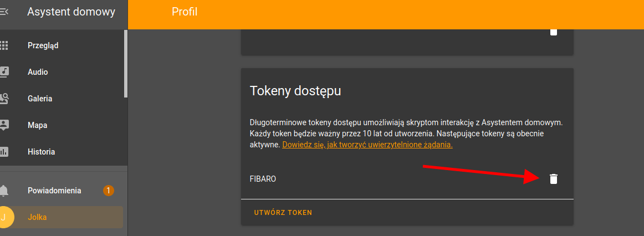Click the Przegląd grid icon
The width and height of the screenshot is (644, 236).
(x=4, y=45)
